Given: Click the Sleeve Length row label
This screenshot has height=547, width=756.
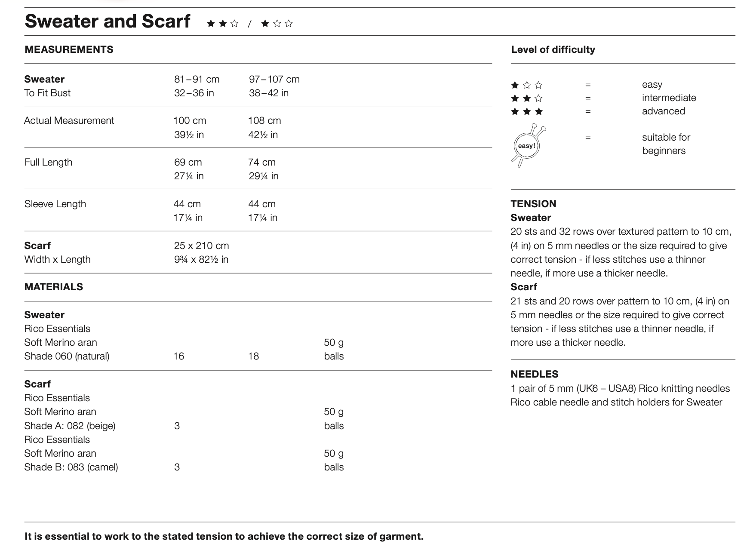Looking at the screenshot, I should (x=55, y=204).
